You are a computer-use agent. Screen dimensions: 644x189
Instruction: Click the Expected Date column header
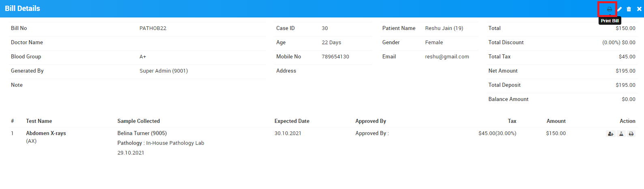pos(292,121)
